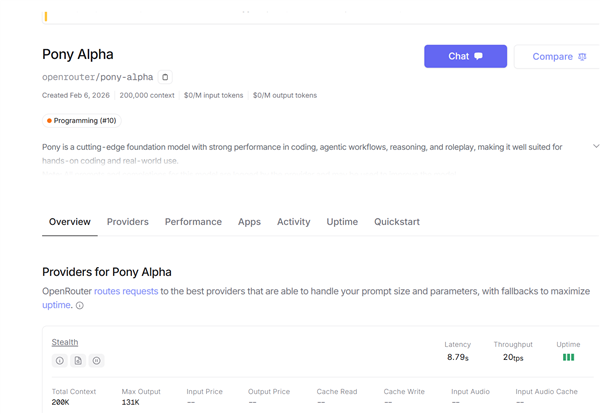Image resolution: width=600 pixels, height=414 pixels.
Task: Follow the 'routes requests' link
Action: click(126, 291)
